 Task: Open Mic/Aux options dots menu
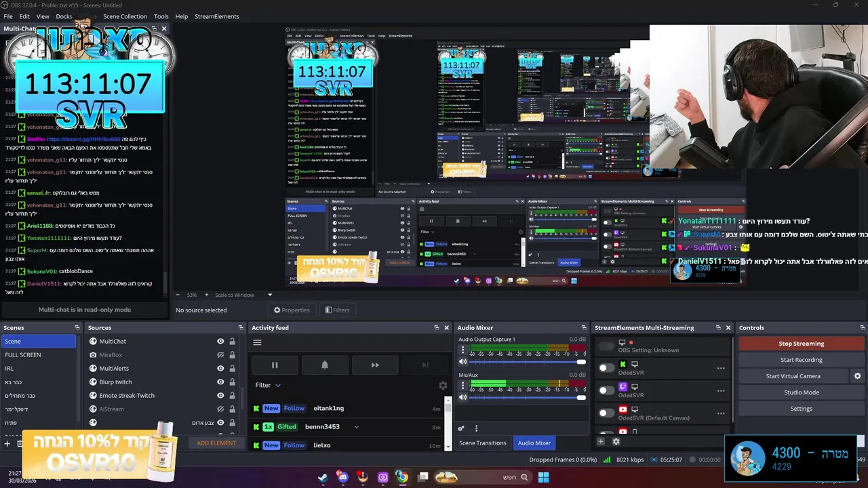(463, 386)
